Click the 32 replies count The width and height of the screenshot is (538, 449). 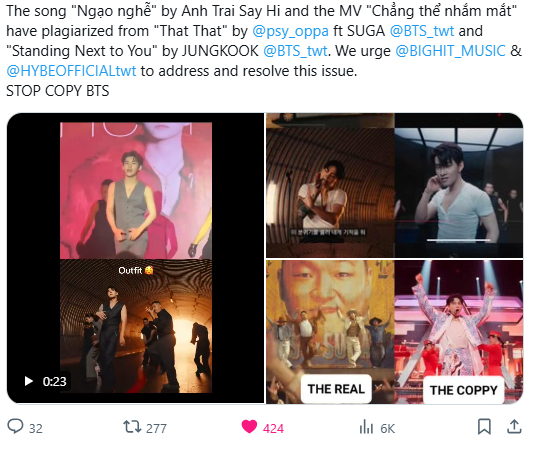[x=36, y=428]
